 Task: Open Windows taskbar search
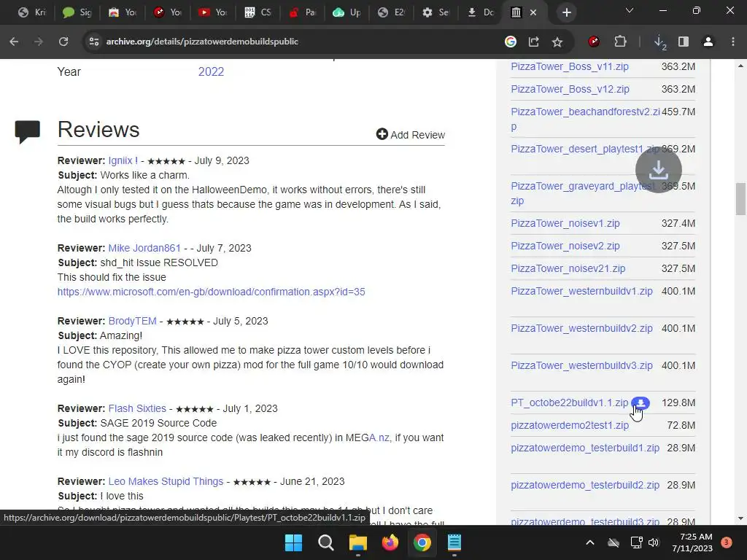click(326, 542)
